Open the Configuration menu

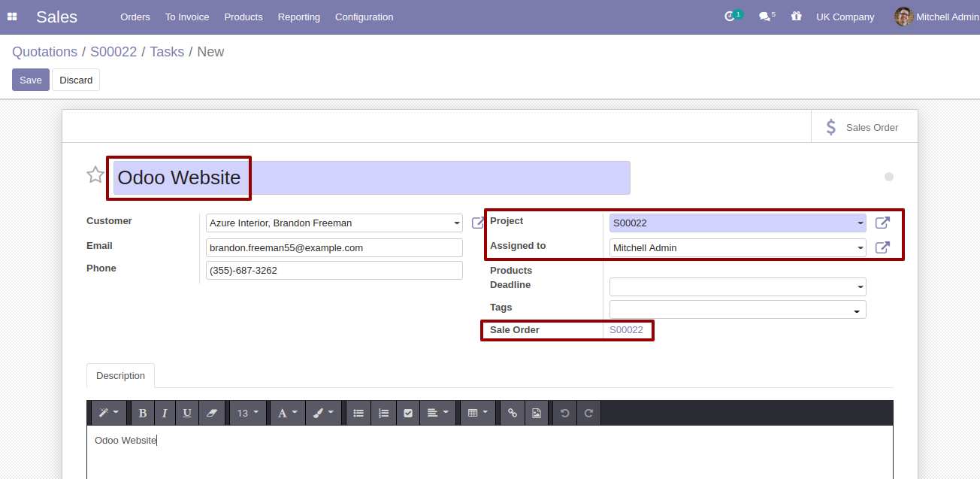[364, 17]
